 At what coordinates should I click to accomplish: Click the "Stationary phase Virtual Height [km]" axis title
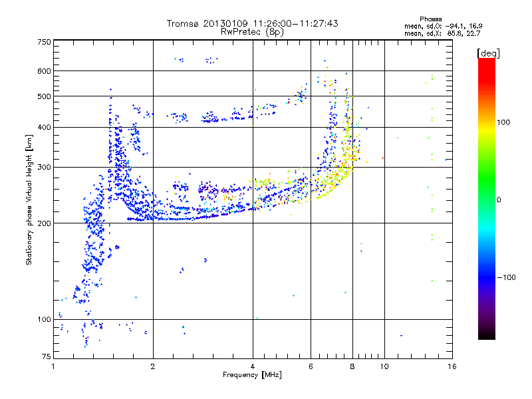[29, 199]
